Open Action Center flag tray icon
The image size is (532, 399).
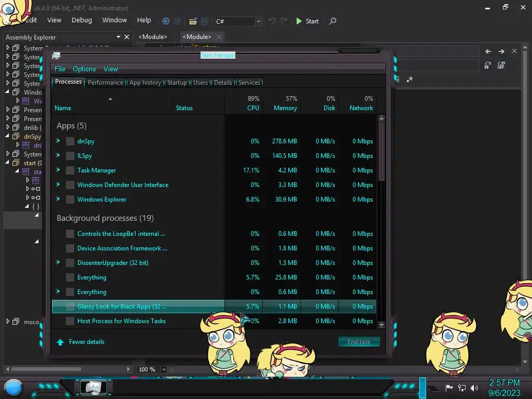(449, 388)
